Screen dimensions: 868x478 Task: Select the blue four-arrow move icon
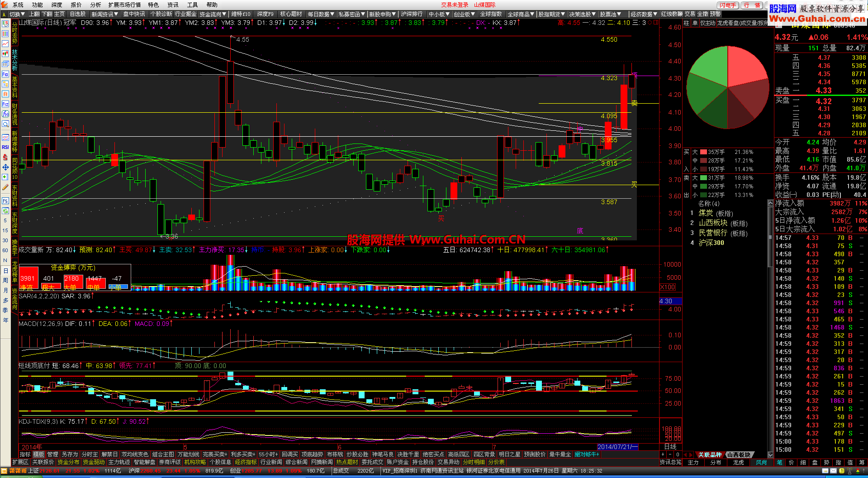pos(5,167)
